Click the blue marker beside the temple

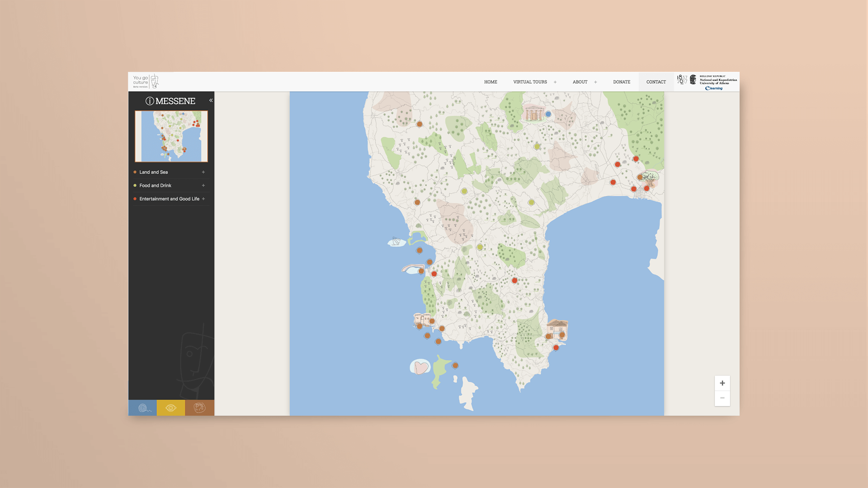tap(548, 114)
